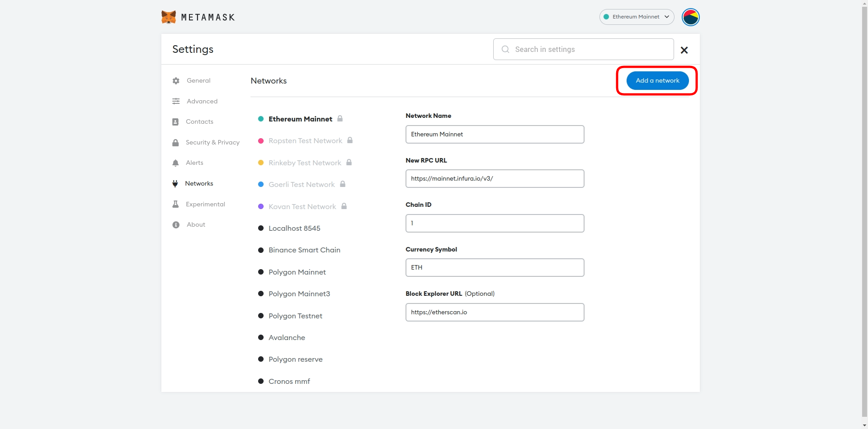Screen dimensions: 868x429
Task: Select Binance Smart Chain network
Action: pos(304,250)
